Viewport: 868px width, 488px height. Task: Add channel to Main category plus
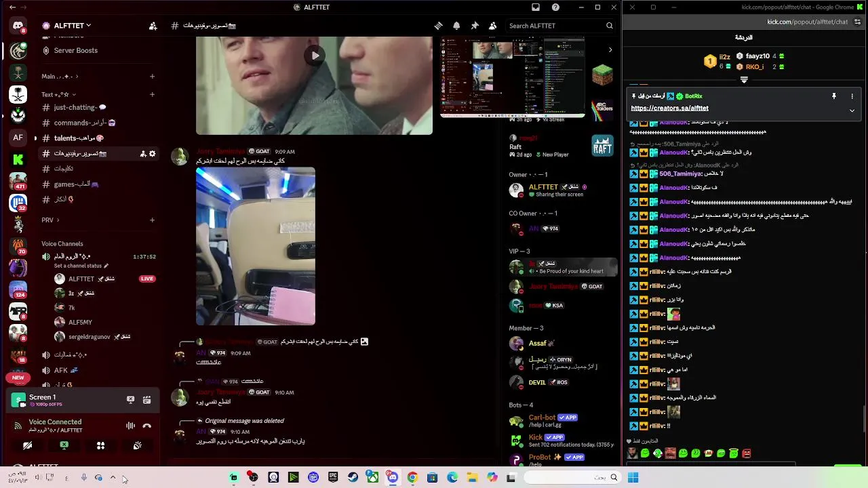[152, 77]
